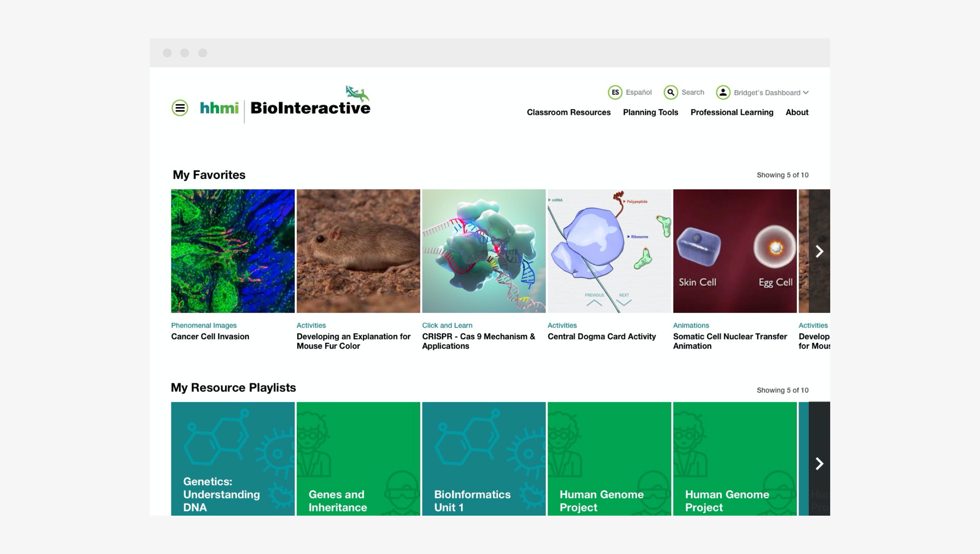Click the ES language circle icon
This screenshot has height=554, width=980.
point(615,92)
